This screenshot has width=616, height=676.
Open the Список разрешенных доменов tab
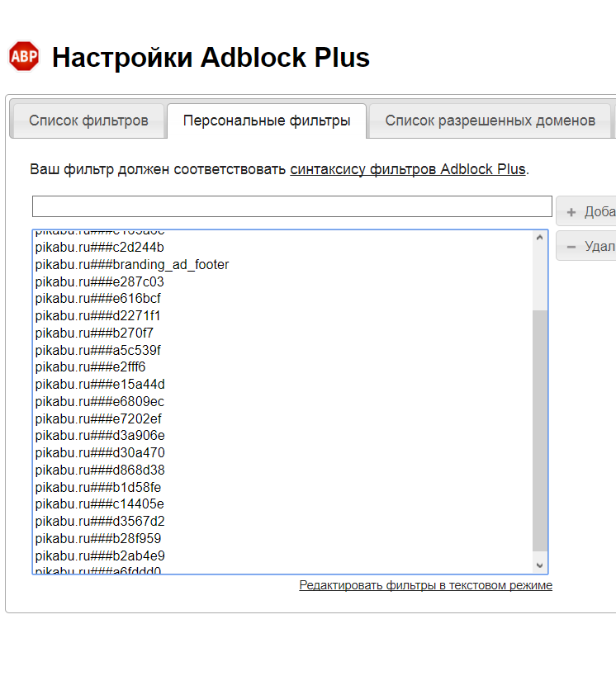click(x=490, y=121)
